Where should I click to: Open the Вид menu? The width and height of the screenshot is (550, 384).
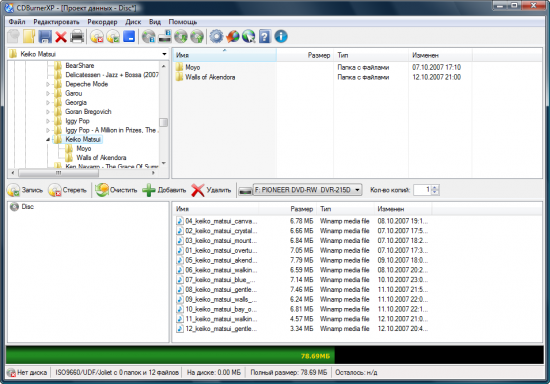(155, 22)
